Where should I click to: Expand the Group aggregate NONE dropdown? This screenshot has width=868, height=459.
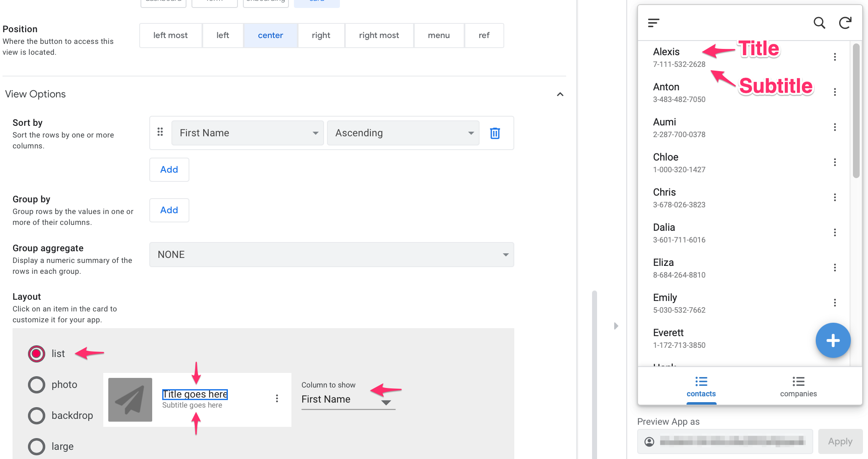coord(331,255)
